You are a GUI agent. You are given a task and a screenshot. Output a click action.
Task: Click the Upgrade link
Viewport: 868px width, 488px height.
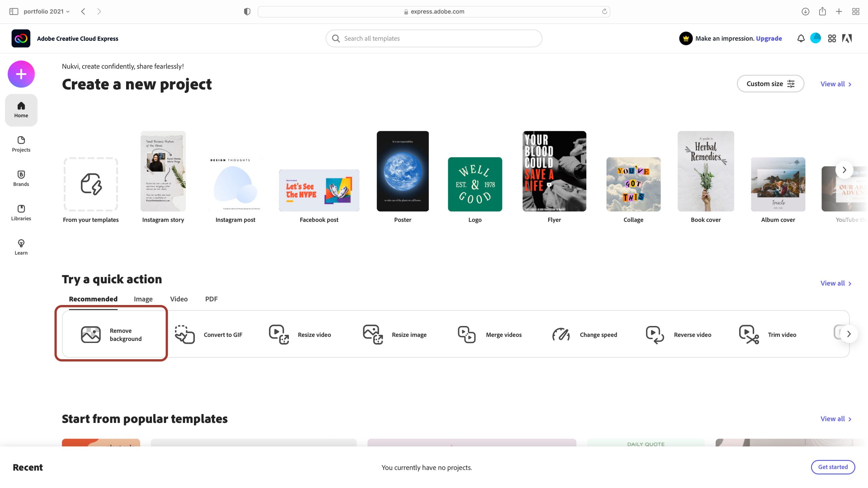coord(769,38)
